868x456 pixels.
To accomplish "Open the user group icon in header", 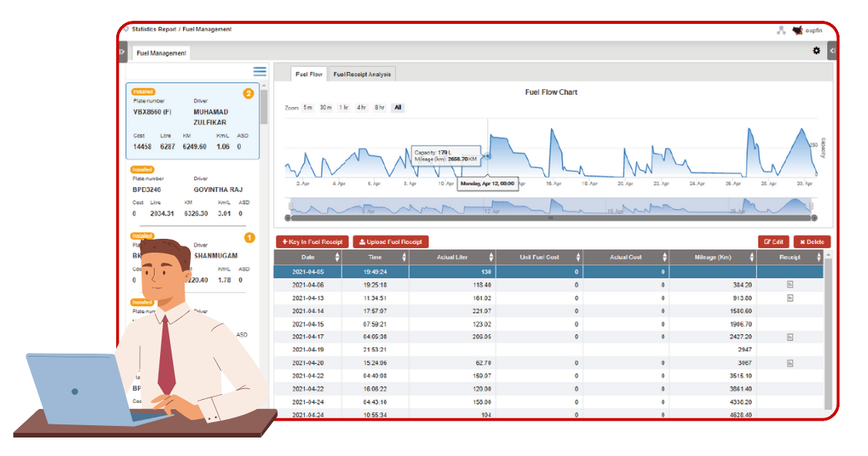I will tap(781, 31).
